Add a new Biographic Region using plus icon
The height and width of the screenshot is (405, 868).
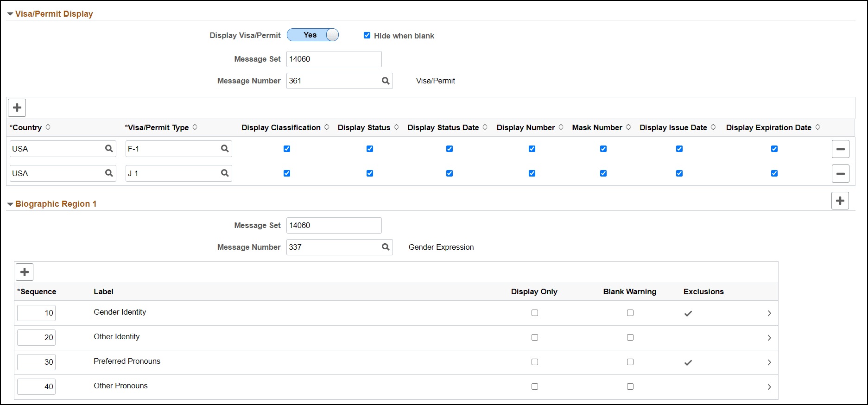pyautogui.click(x=840, y=201)
